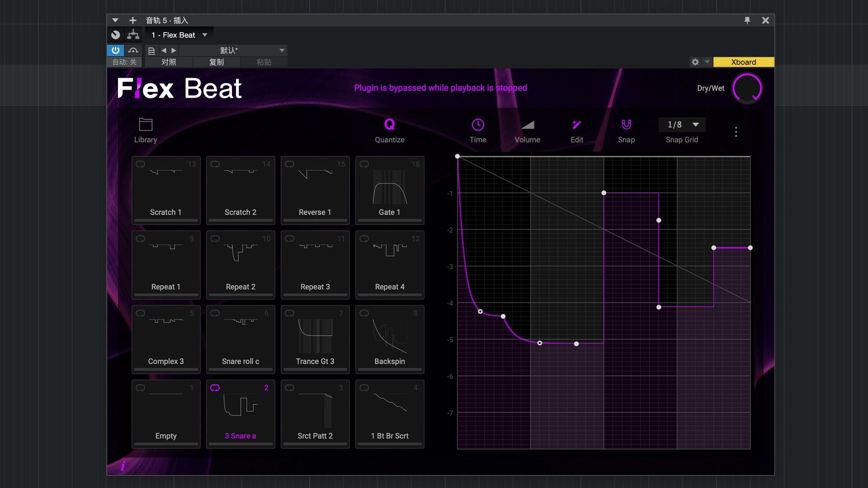The height and width of the screenshot is (488, 868).
Task: Click the Quantize icon
Action: click(389, 125)
